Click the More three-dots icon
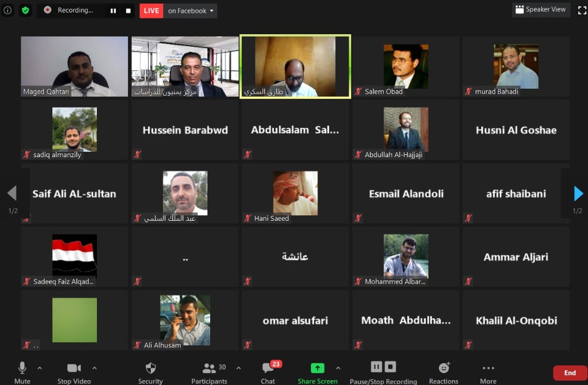Image resolution: width=588 pixels, height=385 pixels. pyautogui.click(x=488, y=368)
